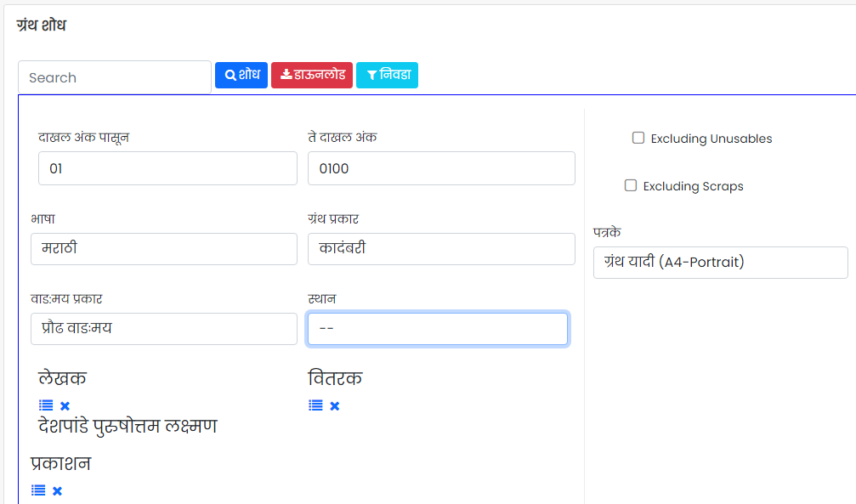Click the magnifier icon on शोध button
Image resolution: width=856 pixels, height=504 pixels.
point(230,76)
